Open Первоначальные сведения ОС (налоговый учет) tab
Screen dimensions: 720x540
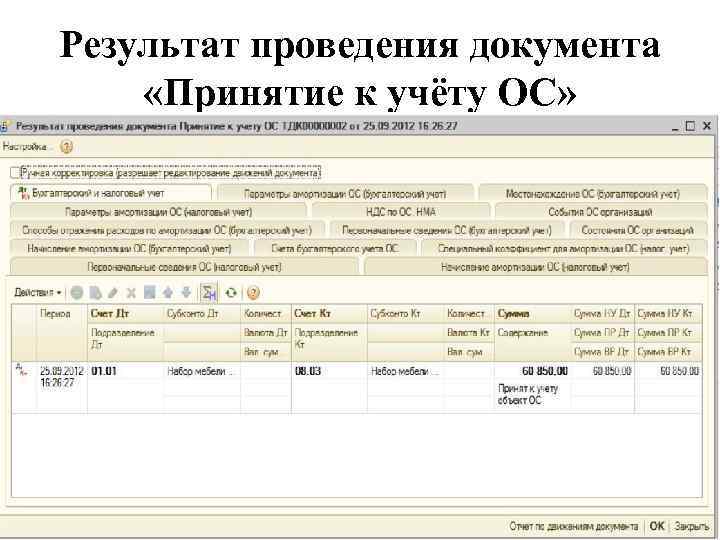(184, 267)
